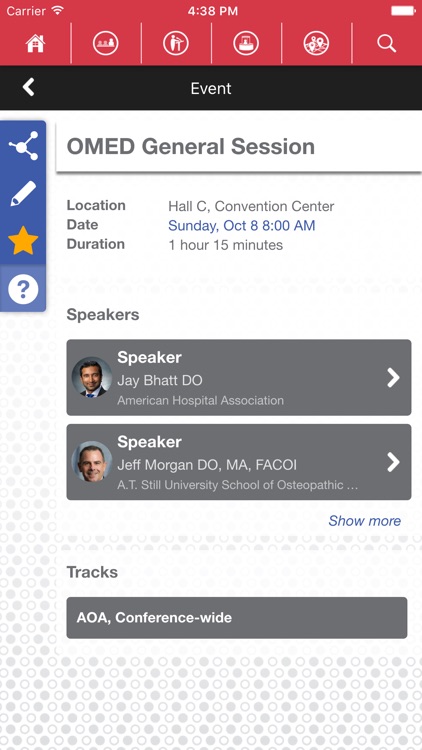Tap the search magnifier icon
The height and width of the screenshot is (750, 422).
pos(386,44)
